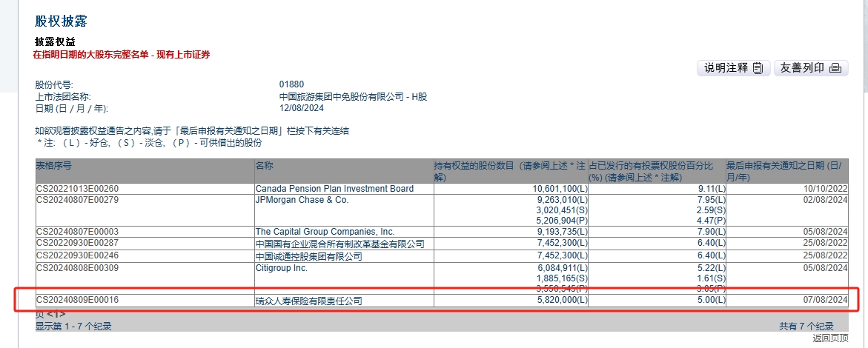Select form number CS20220930E00287
Viewport: 868px width, 348px height.
click(x=78, y=243)
